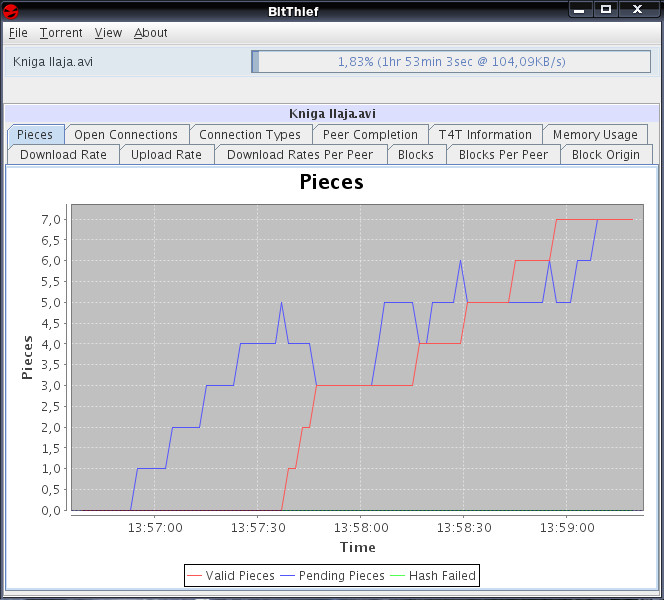Image resolution: width=664 pixels, height=600 pixels.
Task: Show the T4T Information tab
Action: (485, 135)
